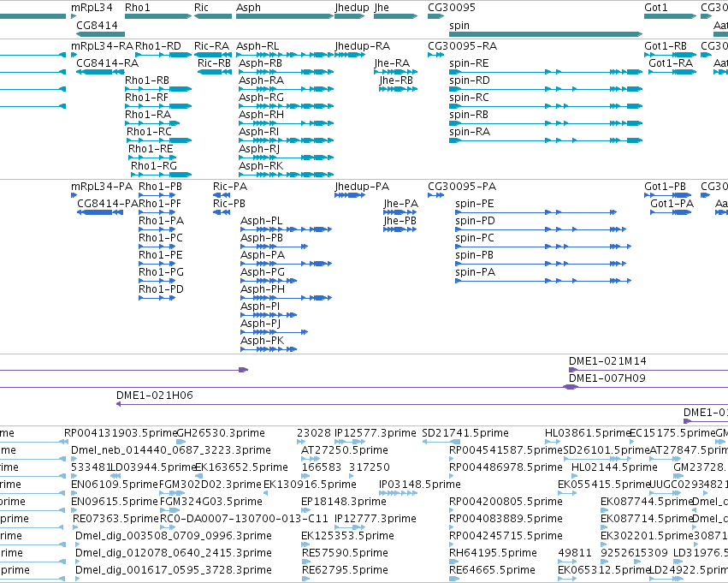Click BAC clone DME1-007H09 label
The width and height of the screenshot is (728, 583).
point(607,378)
